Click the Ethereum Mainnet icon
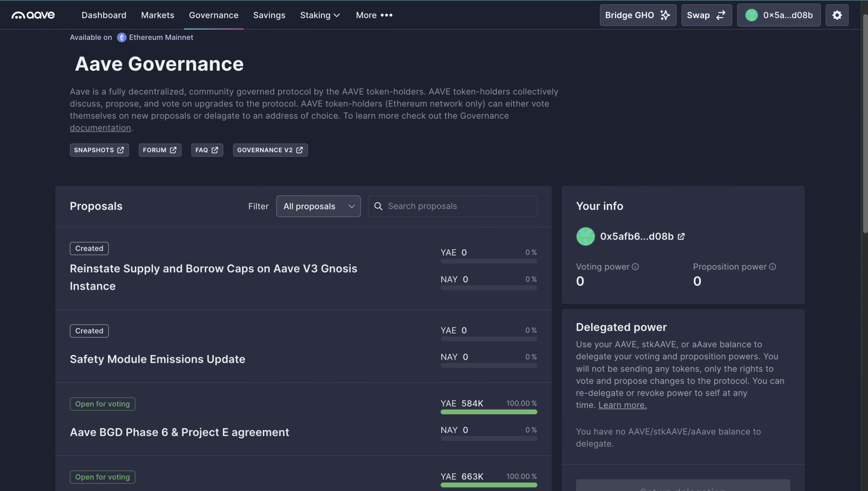 [x=121, y=38]
